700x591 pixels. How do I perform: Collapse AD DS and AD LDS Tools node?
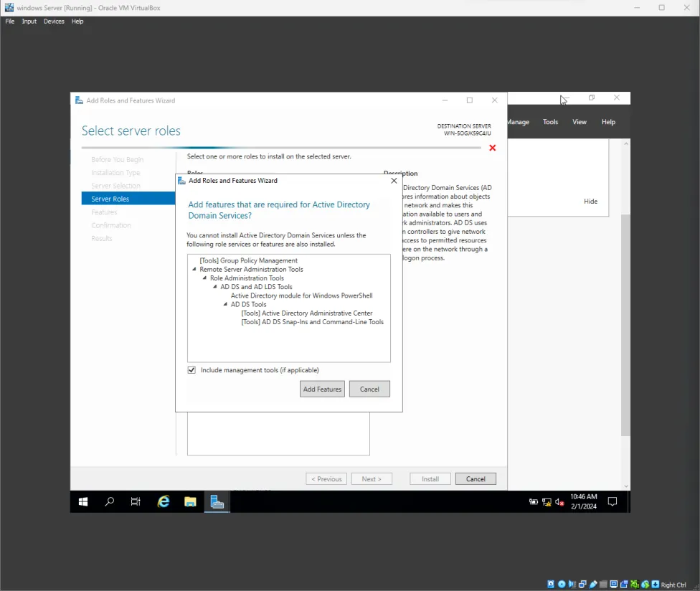click(215, 287)
